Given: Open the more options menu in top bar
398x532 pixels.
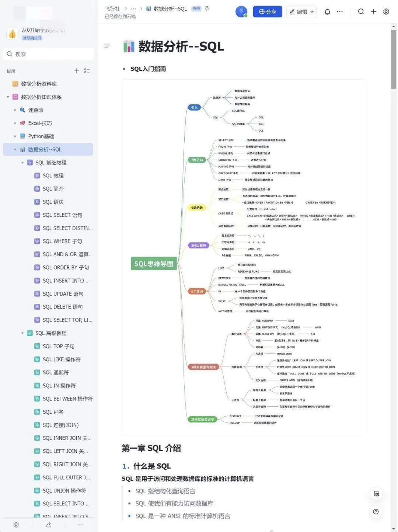Looking at the screenshot, I should tap(339, 11).
